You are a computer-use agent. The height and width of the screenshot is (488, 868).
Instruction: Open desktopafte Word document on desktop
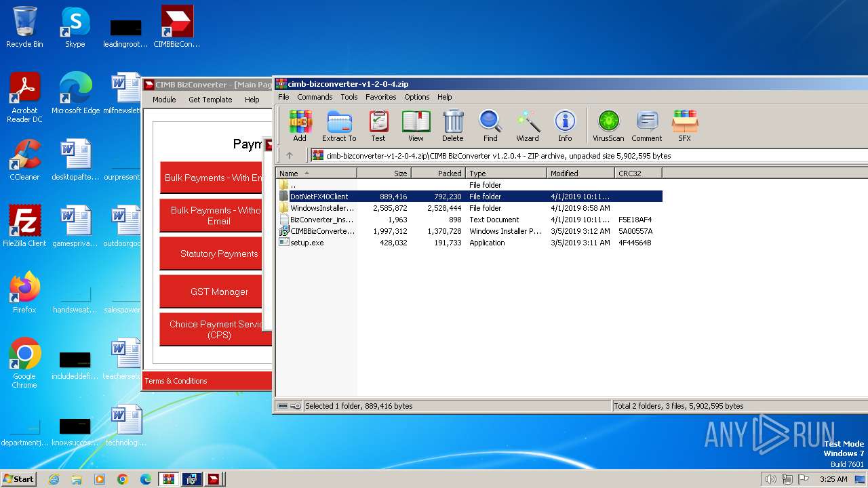point(75,160)
